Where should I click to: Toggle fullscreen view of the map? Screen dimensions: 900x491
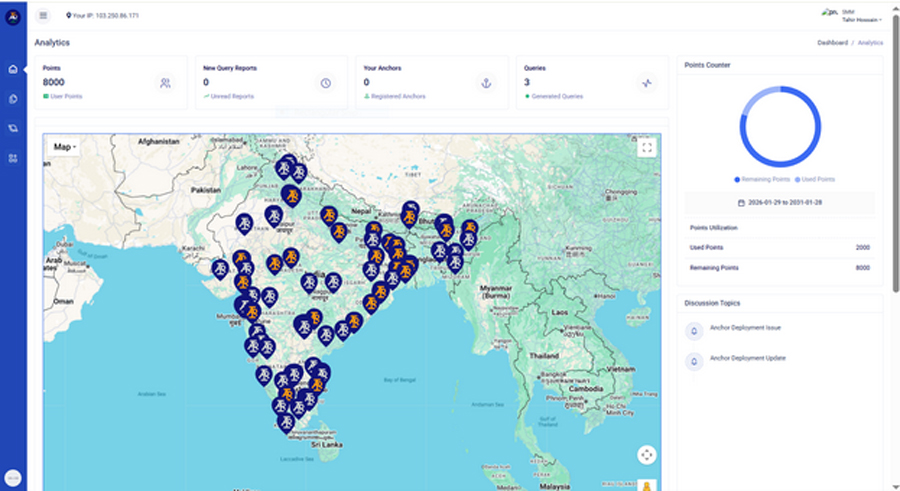[647, 147]
